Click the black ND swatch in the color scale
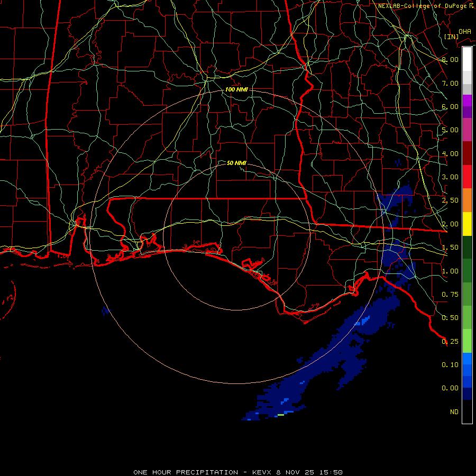 click(467, 411)
